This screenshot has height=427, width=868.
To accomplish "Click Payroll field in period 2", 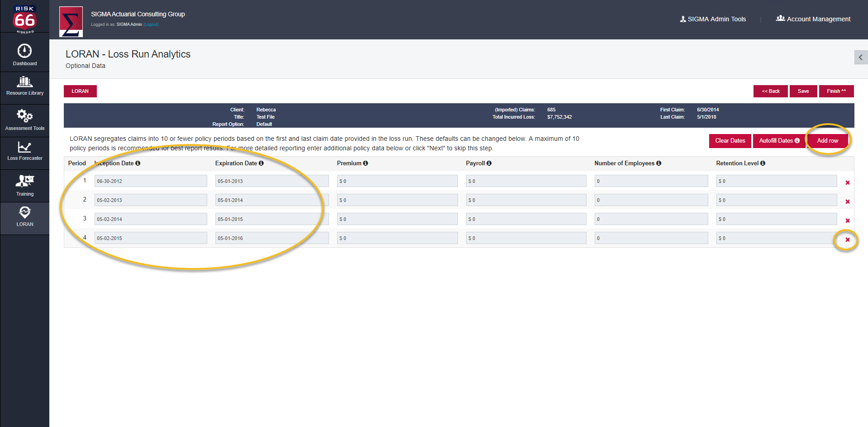I will (x=526, y=200).
